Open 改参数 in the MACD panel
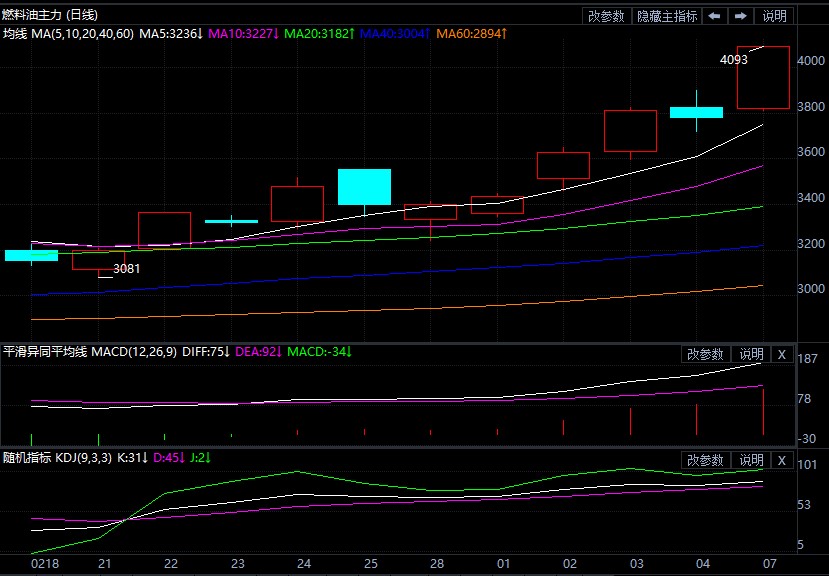This screenshot has width=829, height=576. (x=705, y=354)
